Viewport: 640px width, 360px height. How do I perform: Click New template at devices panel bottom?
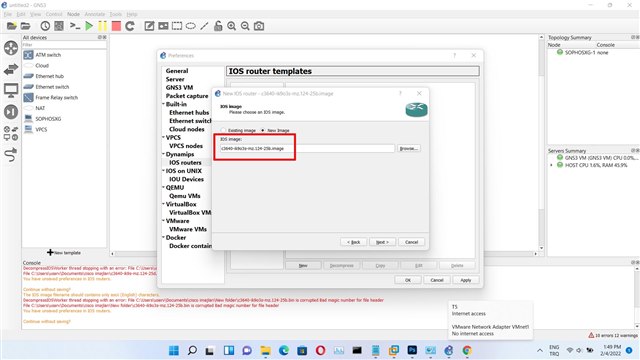point(64,253)
